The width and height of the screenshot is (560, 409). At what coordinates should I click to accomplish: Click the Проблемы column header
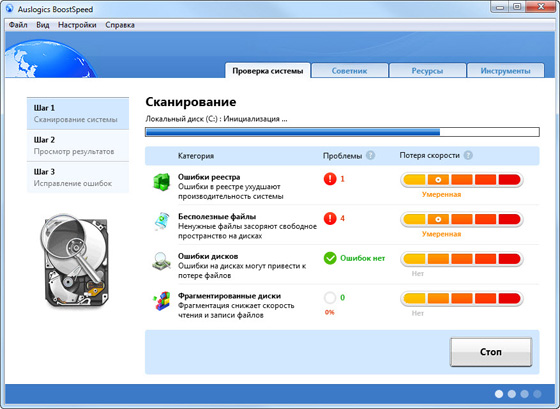click(x=342, y=156)
